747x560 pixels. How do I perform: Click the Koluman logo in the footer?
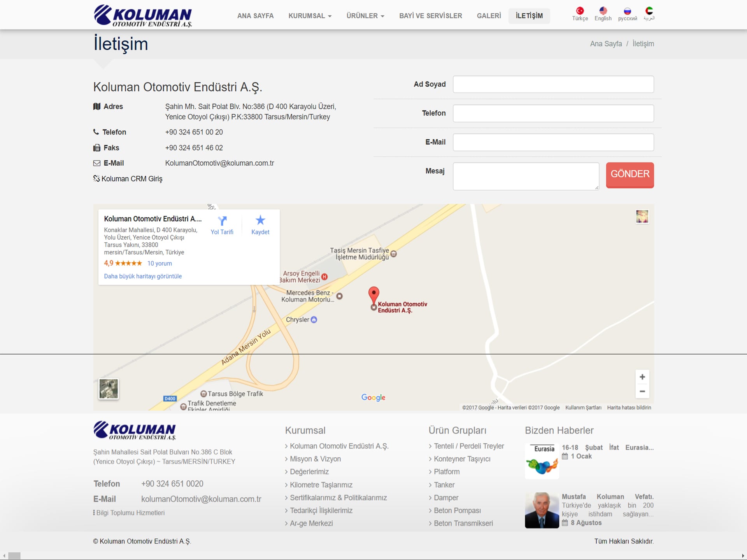[x=135, y=430]
